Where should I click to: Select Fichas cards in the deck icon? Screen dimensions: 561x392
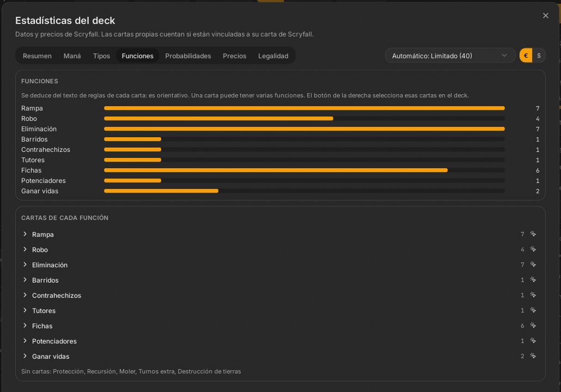[533, 326]
